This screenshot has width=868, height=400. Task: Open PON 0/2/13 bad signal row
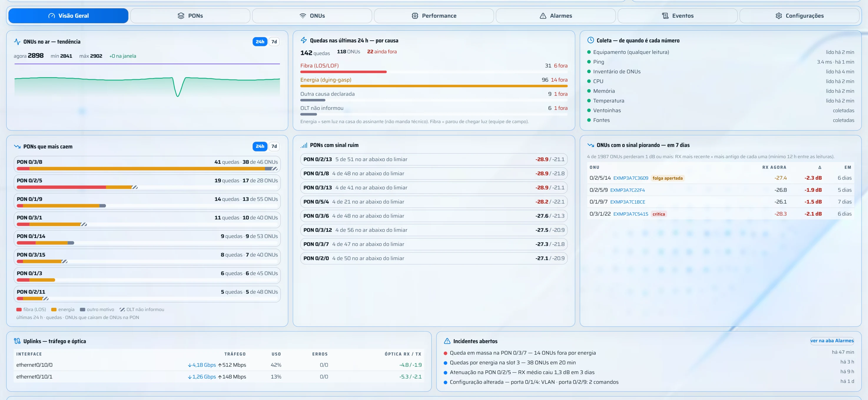tap(434, 159)
